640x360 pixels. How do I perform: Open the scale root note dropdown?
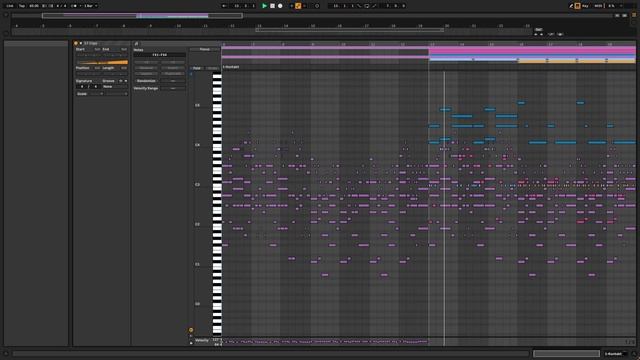pos(96,93)
